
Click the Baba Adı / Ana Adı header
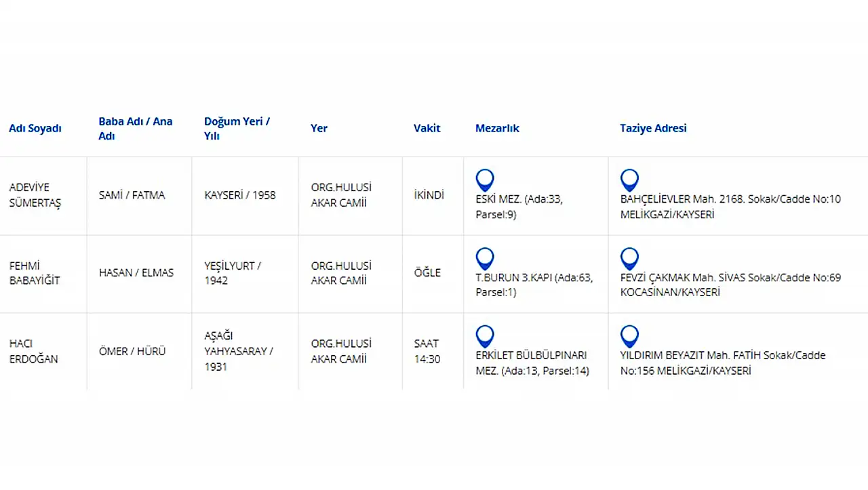click(136, 128)
